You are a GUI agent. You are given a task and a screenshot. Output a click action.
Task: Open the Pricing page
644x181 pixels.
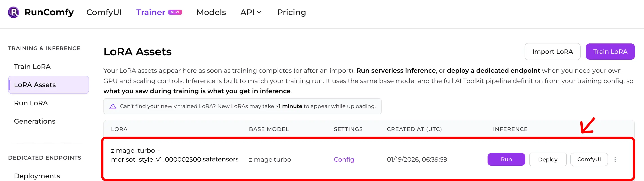pyautogui.click(x=292, y=12)
